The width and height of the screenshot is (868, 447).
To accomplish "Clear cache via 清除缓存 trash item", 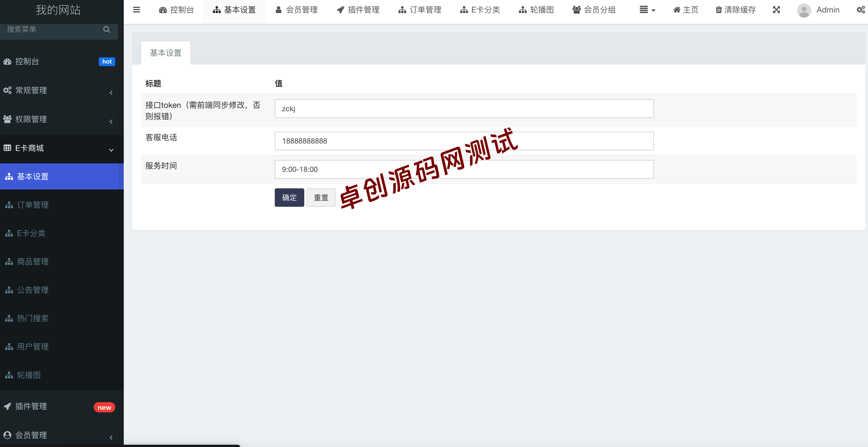I will coord(736,10).
